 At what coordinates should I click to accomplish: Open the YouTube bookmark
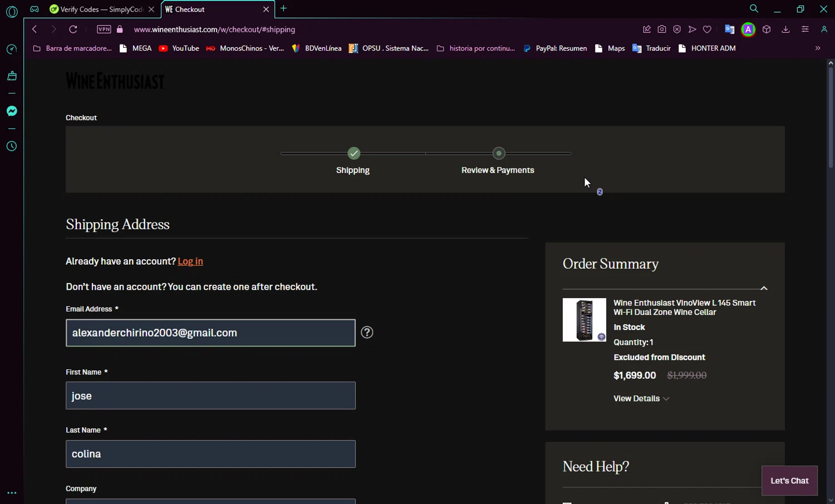point(179,48)
